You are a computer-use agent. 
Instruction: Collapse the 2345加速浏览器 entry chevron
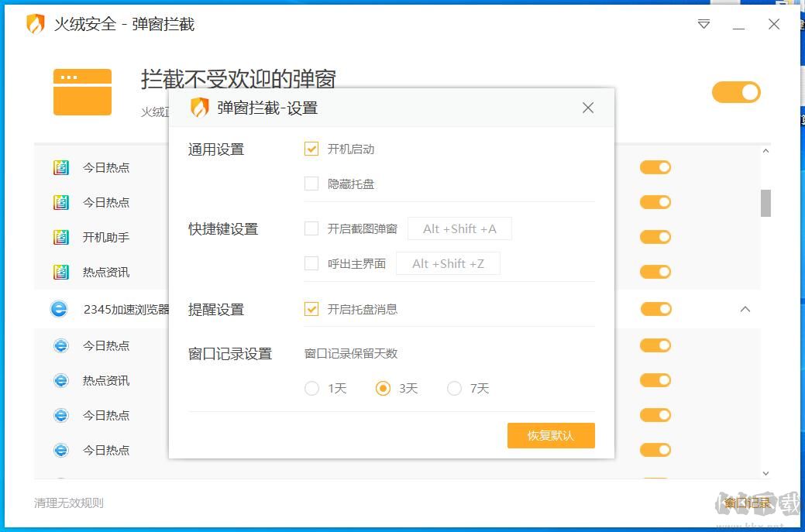coord(745,308)
